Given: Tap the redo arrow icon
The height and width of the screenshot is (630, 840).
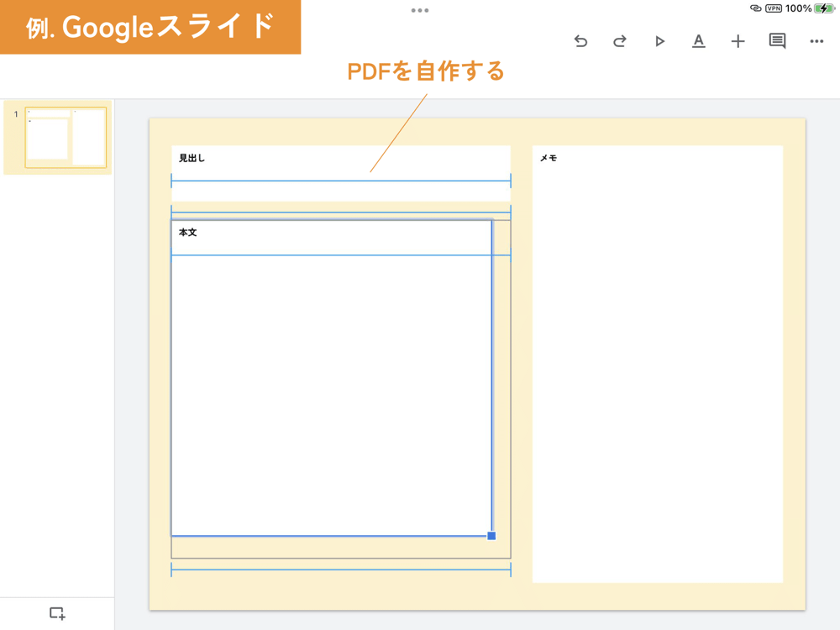Looking at the screenshot, I should [x=620, y=41].
